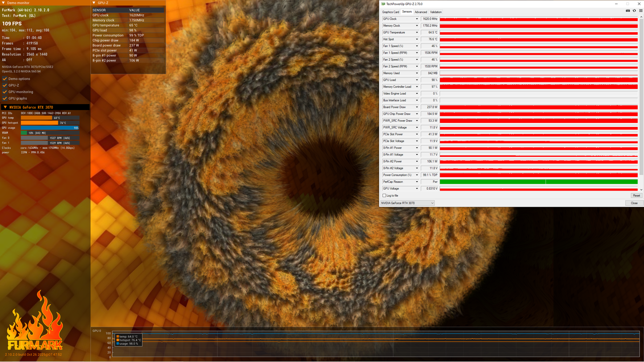This screenshot has width=644, height=362.
Task: Click the 237.8 W Board Power Draw value
Action: pos(430,107)
